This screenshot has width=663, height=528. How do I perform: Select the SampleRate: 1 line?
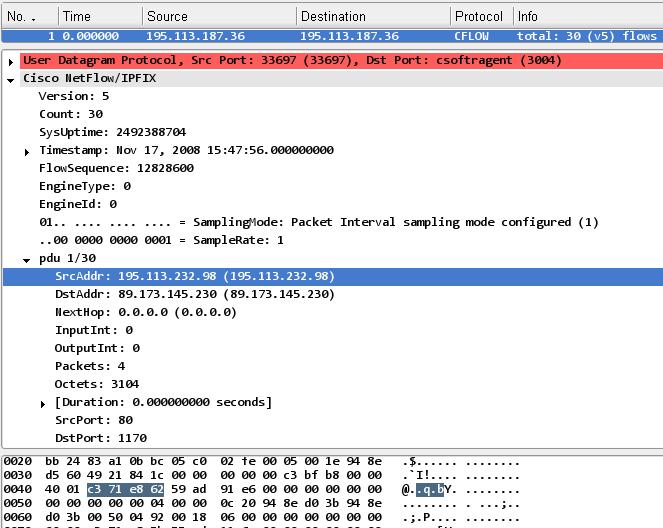coord(161,240)
